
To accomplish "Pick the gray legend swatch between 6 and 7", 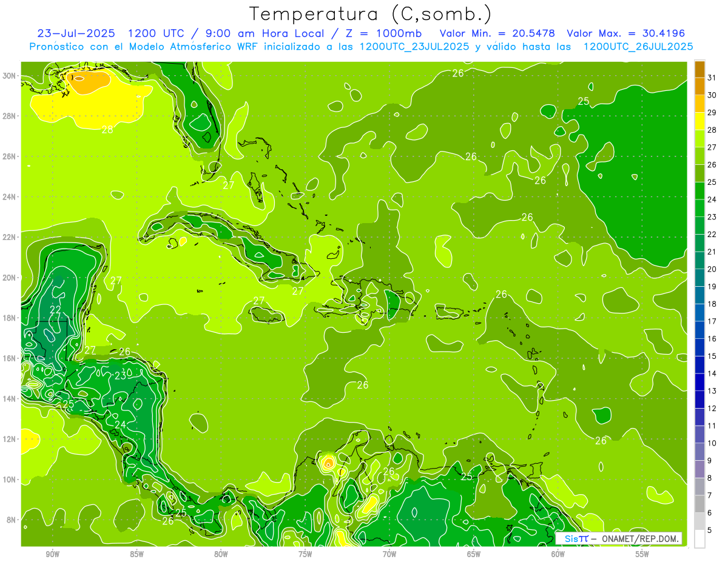I will pos(699,504).
